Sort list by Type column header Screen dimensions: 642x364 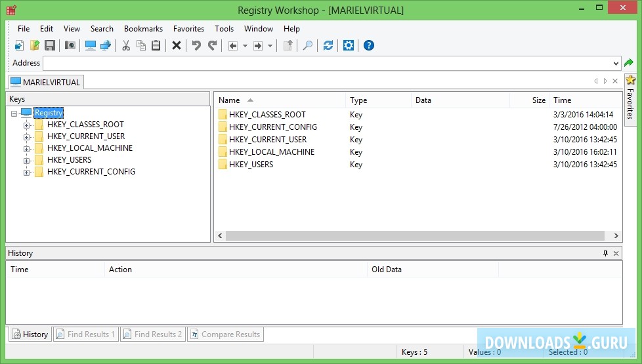(378, 100)
